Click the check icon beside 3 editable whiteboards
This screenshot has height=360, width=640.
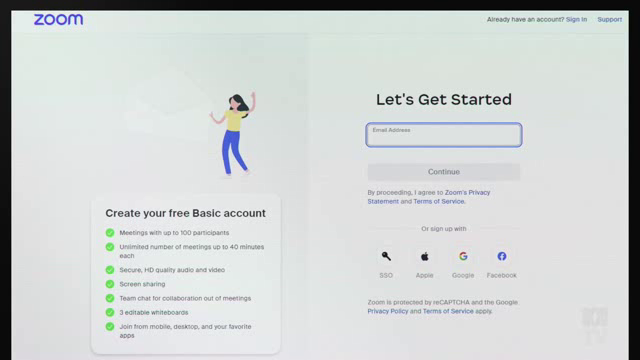[x=110, y=313]
